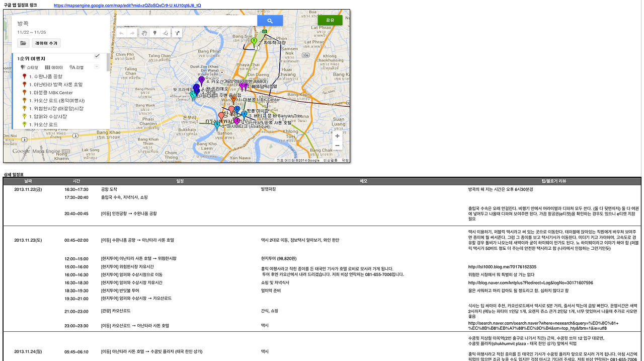Image resolution: width=644 pixels, height=361 pixels.
Task: Open the 라벨 layer option
Action: tap(76, 67)
